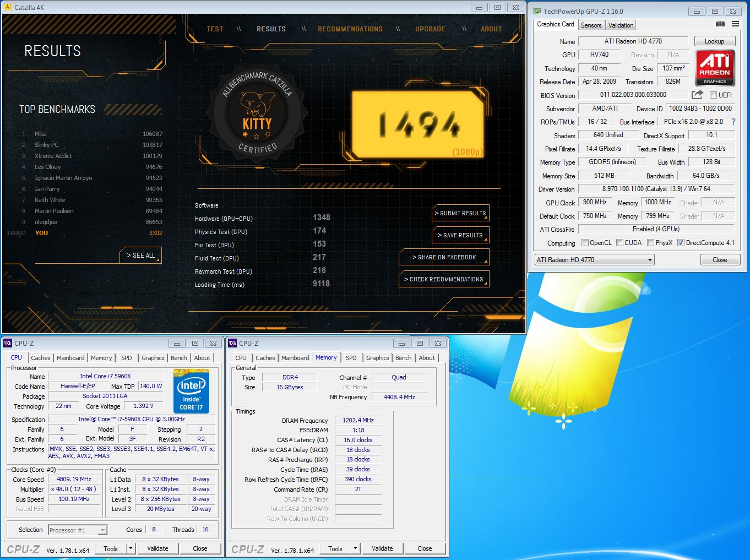Select the RESULTS menu item in Catzilla

pos(271,29)
